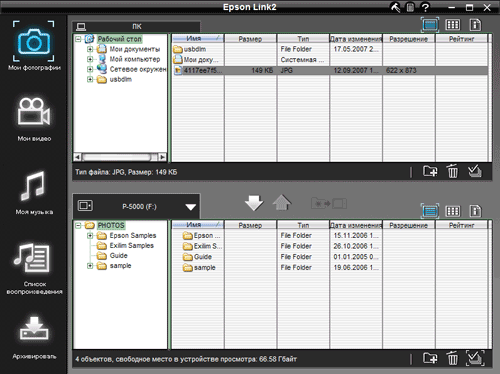Sort device files by Рейтинг column
500x374 pixels.
pos(462,225)
